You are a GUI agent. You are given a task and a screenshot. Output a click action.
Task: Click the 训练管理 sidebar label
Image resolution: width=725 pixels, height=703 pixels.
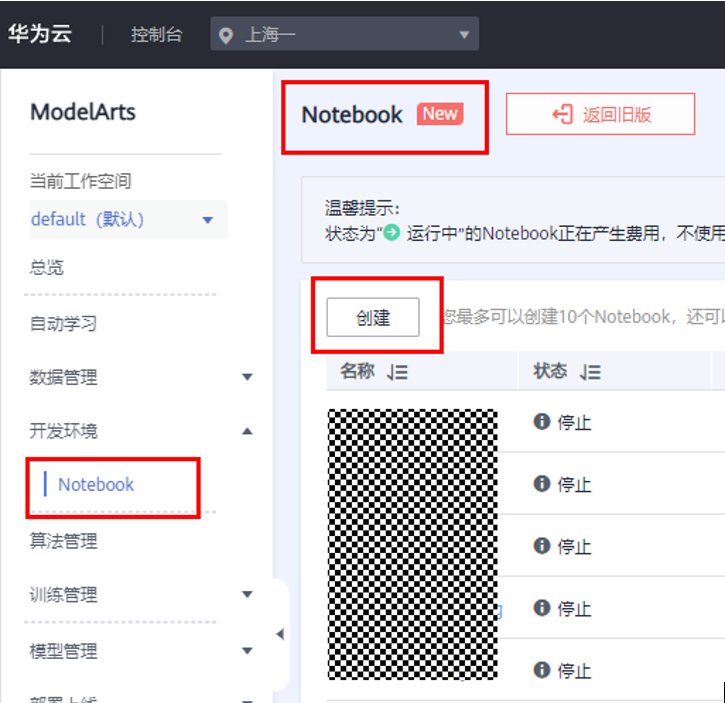(x=63, y=595)
